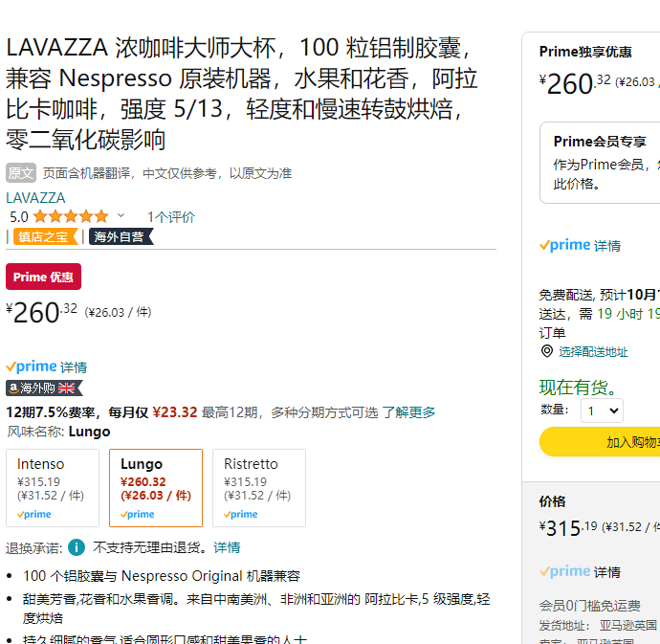Click the red Prime 优惠 badge

(43, 277)
